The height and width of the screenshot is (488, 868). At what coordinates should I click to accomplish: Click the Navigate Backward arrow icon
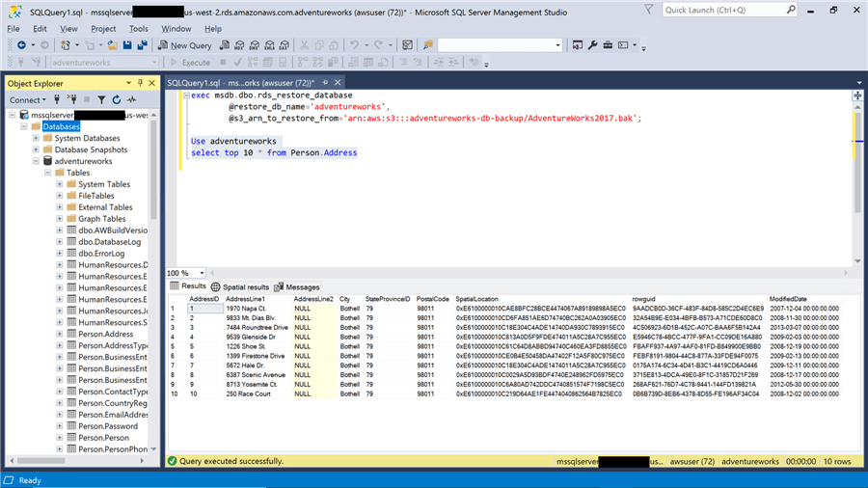tap(20, 45)
